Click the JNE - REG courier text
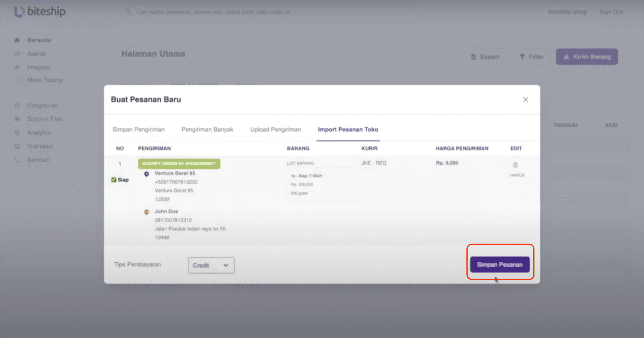The width and height of the screenshot is (644, 338). pyautogui.click(x=374, y=163)
